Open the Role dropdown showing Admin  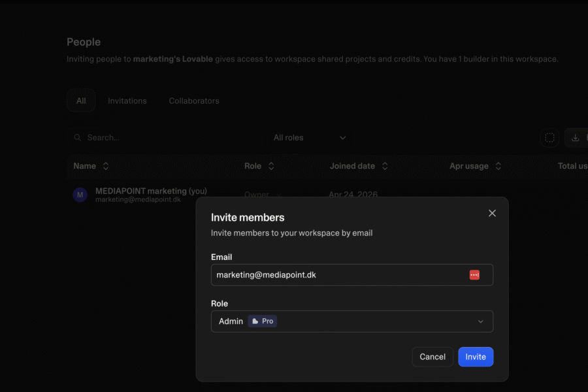pyautogui.click(x=351, y=321)
